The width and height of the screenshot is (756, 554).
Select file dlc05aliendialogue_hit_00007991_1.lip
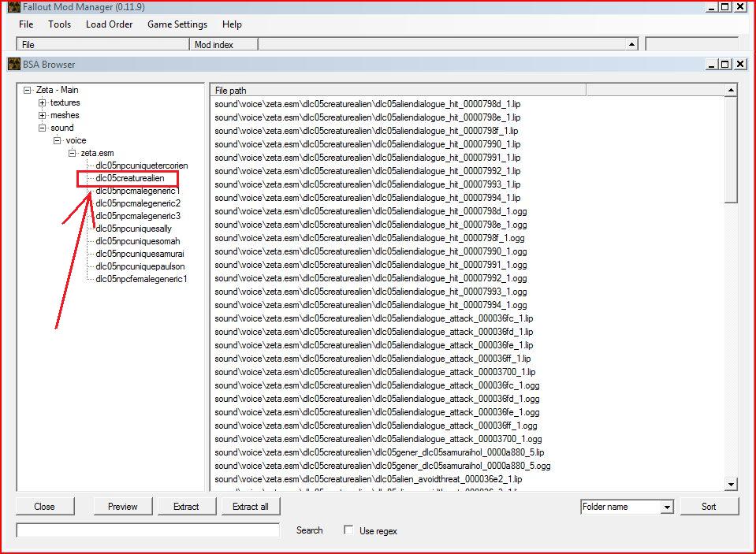click(368, 158)
